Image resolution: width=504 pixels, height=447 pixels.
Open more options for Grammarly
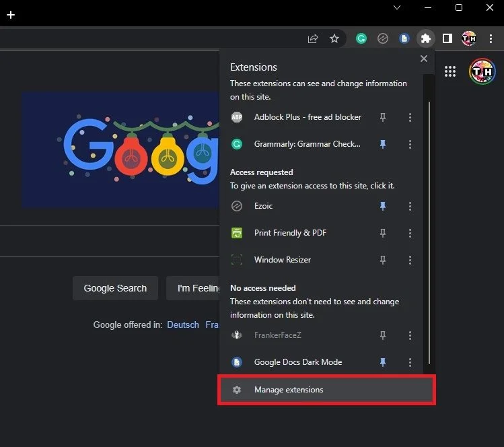click(x=410, y=144)
